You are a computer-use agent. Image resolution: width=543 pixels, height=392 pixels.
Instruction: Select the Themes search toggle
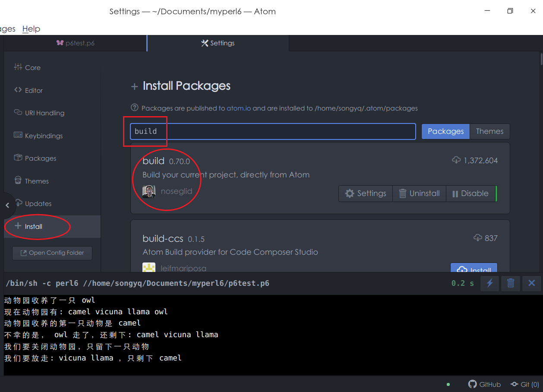coord(489,131)
